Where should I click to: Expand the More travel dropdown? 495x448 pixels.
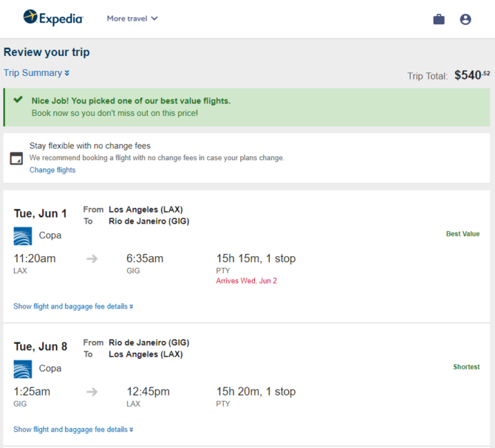(132, 18)
